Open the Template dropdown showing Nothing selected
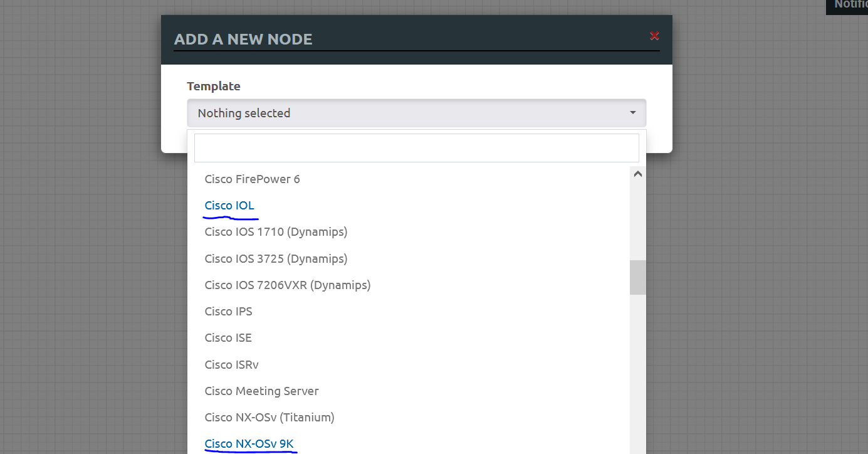 [x=416, y=113]
